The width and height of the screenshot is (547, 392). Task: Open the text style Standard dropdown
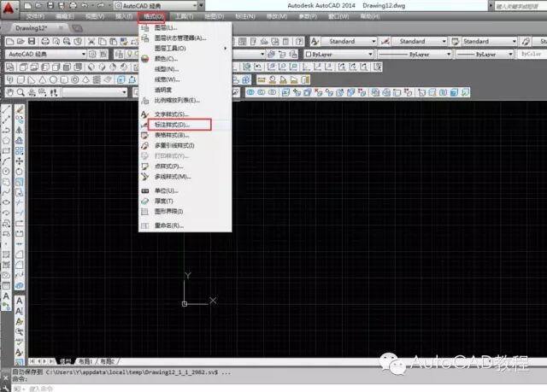coord(349,42)
